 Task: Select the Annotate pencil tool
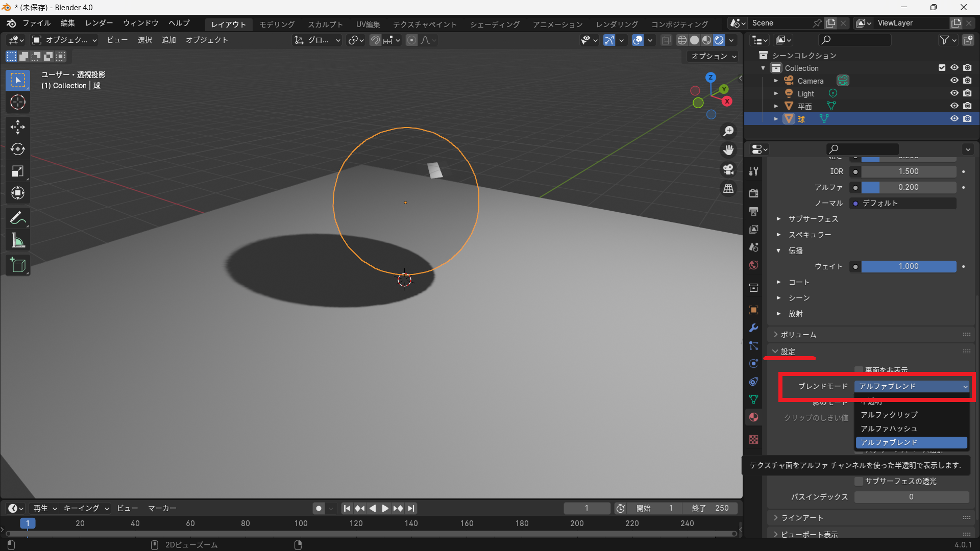[18, 218]
